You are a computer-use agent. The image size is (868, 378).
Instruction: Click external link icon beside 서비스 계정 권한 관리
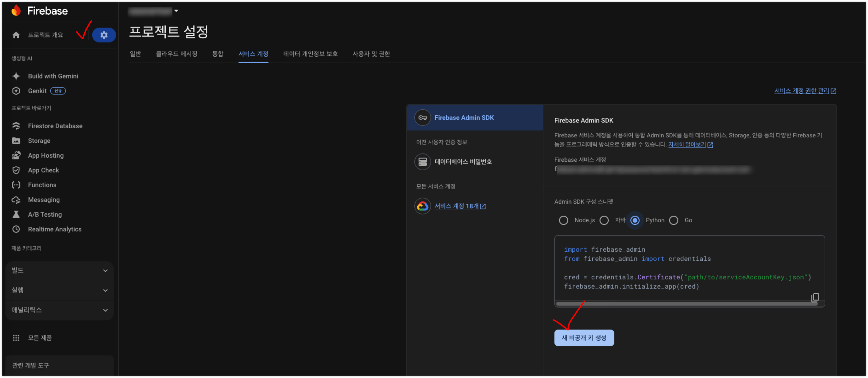pyautogui.click(x=833, y=91)
